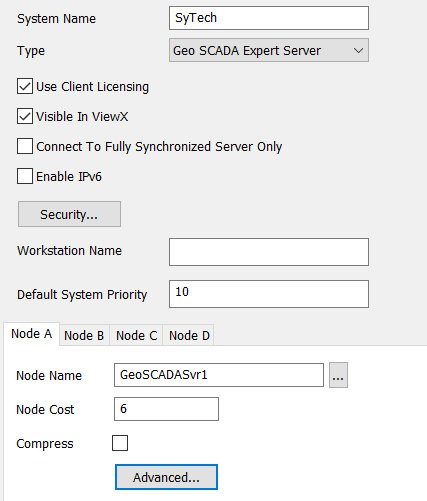The height and width of the screenshot is (501, 427).
Task: Toggle Visible In ViewX checkbox
Action: tap(25, 116)
